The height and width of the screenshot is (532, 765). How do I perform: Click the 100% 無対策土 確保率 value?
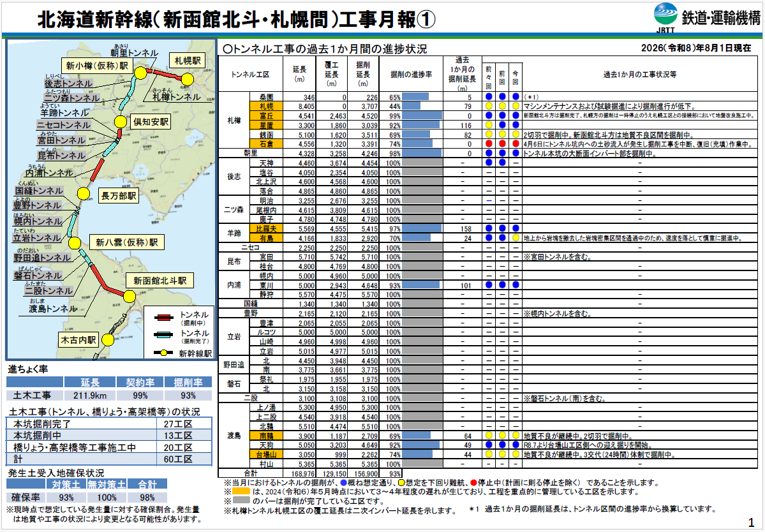pos(107,498)
